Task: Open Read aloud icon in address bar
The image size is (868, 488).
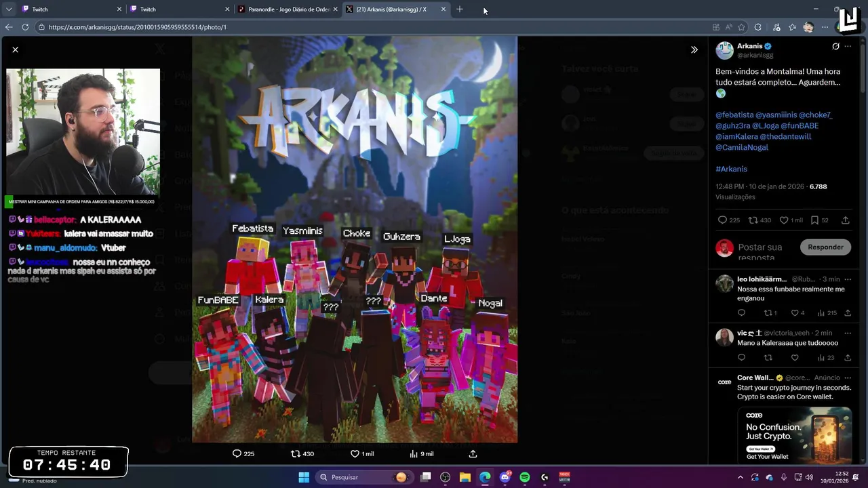Action: pos(728,27)
